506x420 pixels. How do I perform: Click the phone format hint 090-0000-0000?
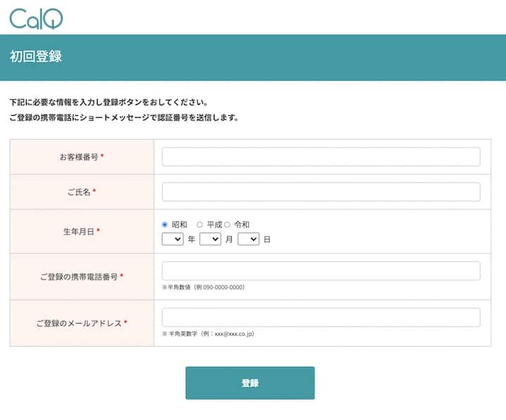203,287
